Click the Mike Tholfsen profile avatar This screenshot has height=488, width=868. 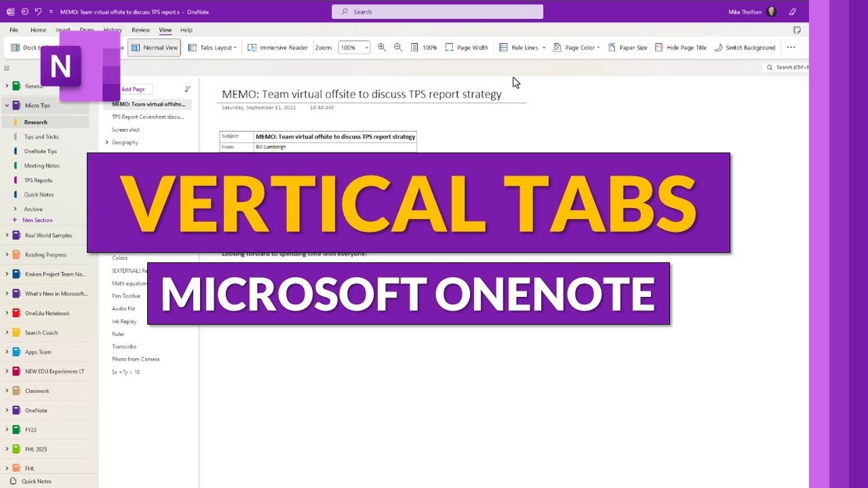point(772,12)
